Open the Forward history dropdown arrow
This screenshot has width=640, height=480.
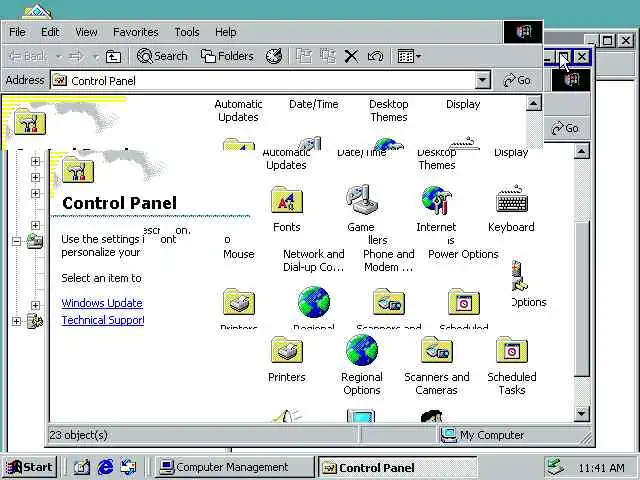pos(96,56)
